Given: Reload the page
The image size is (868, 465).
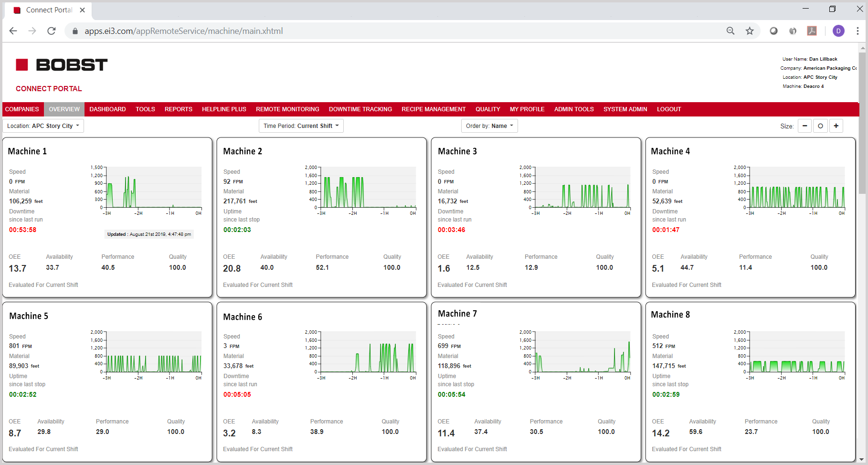Looking at the screenshot, I should click(x=52, y=31).
